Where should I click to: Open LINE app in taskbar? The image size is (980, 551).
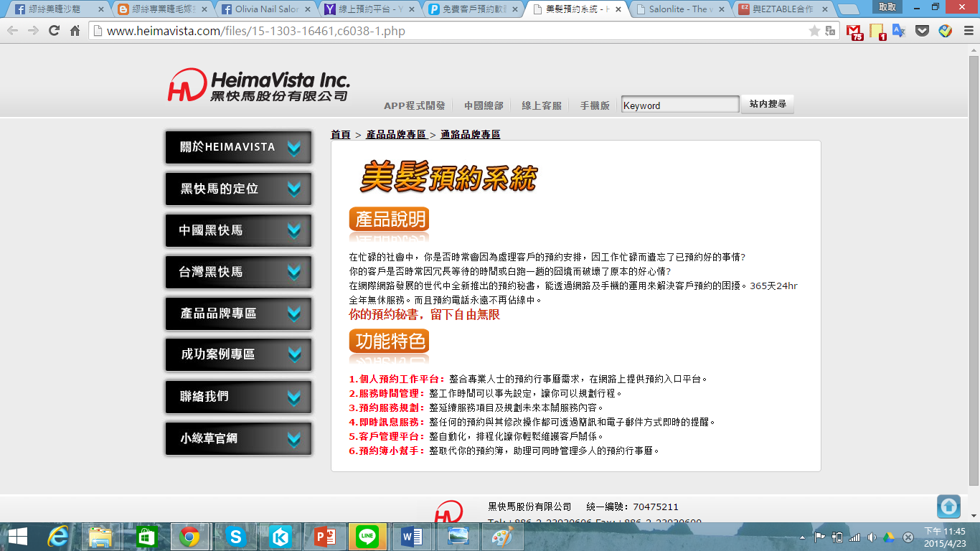pos(368,537)
